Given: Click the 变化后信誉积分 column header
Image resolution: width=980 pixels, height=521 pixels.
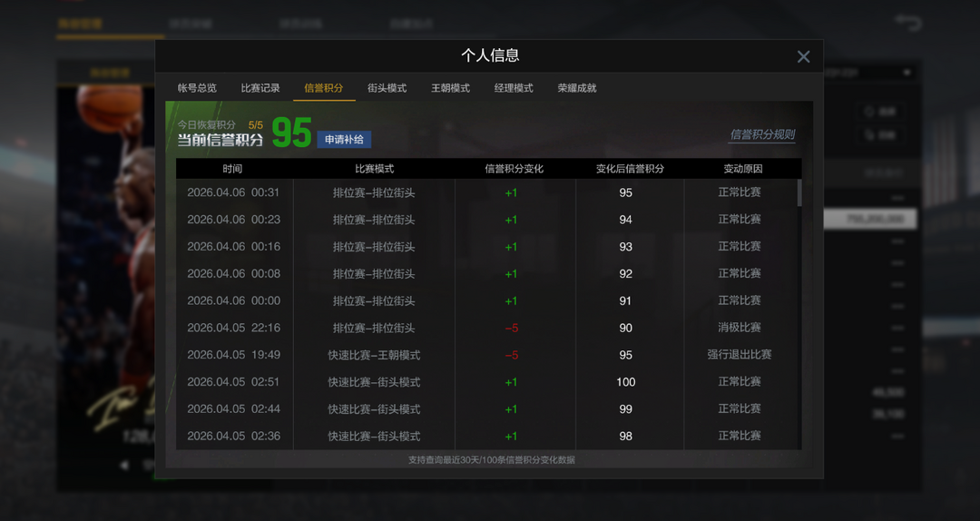Looking at the screenshot, I should [630, 169].
